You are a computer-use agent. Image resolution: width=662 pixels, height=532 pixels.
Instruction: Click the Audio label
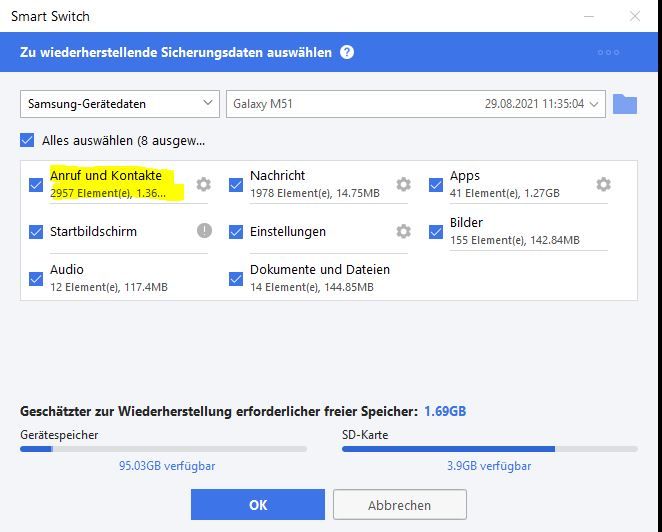tap(67, 269)
